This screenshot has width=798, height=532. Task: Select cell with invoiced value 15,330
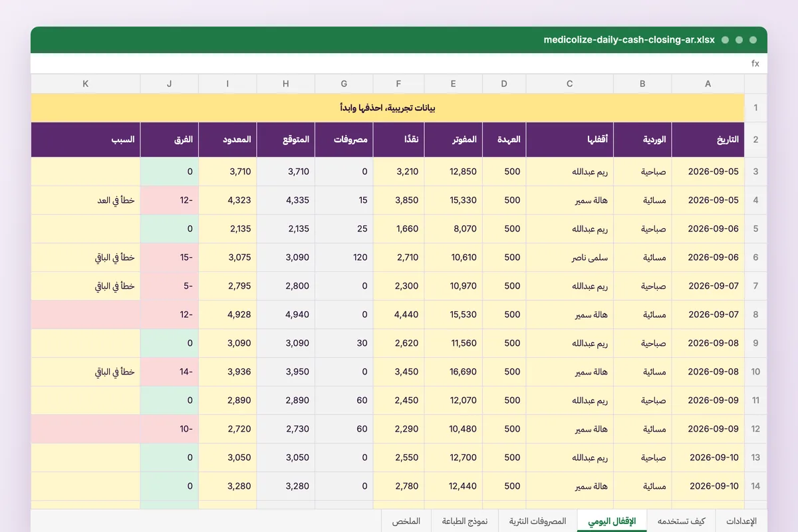tap(453, 200)
